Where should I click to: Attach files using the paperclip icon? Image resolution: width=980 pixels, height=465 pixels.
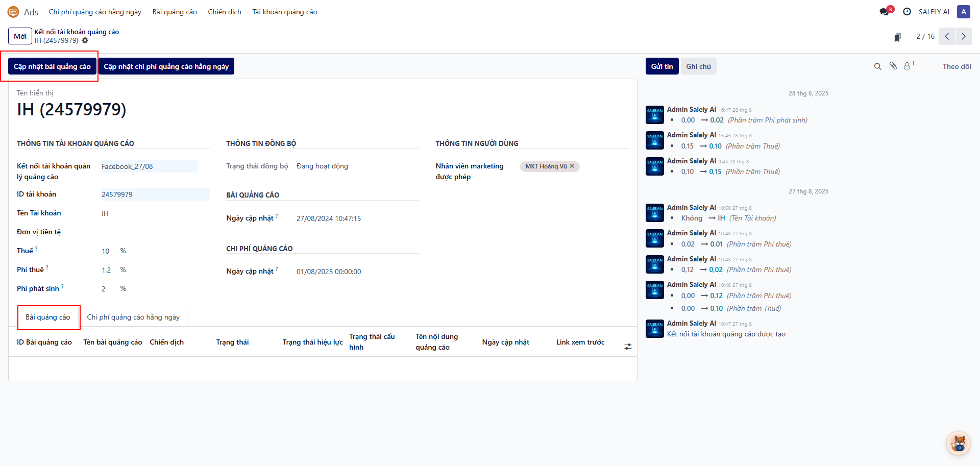[x=893, y=66]
